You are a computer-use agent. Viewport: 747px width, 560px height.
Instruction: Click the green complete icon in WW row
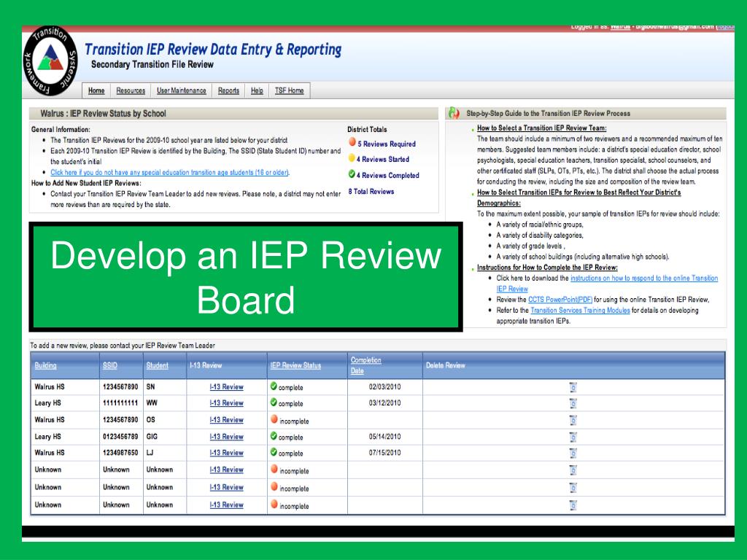click(x=274, y=402)
